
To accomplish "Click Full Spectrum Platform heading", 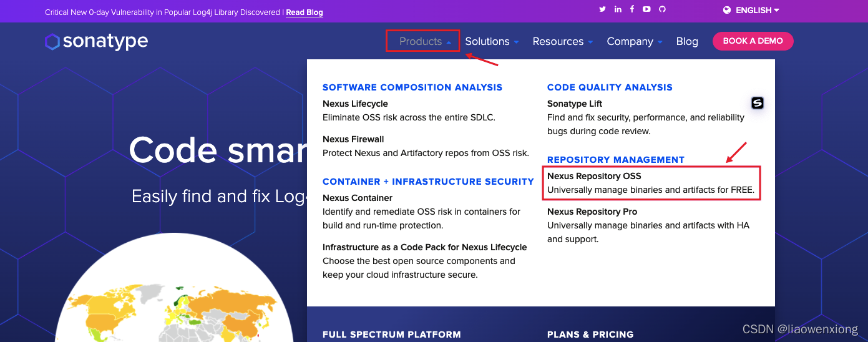I will (x=392, y=335).
